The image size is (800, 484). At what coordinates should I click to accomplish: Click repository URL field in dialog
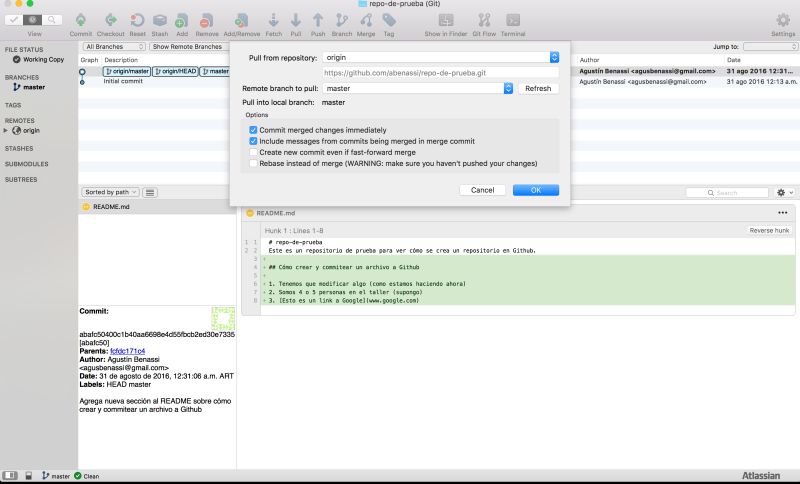(441, 73)
